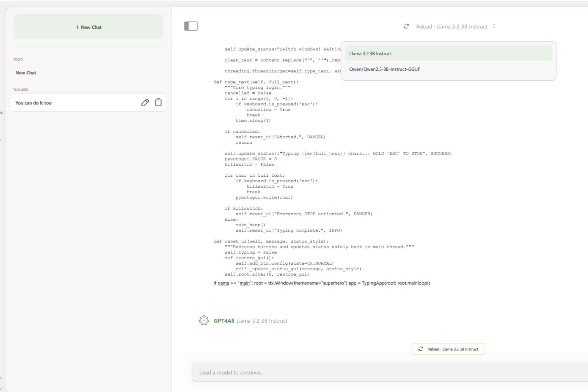
Task: Click the underlined 'main' link in the code
Action: tap(244, 283)
